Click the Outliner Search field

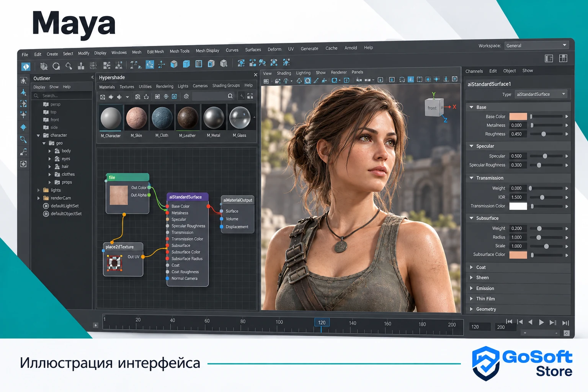62,96
